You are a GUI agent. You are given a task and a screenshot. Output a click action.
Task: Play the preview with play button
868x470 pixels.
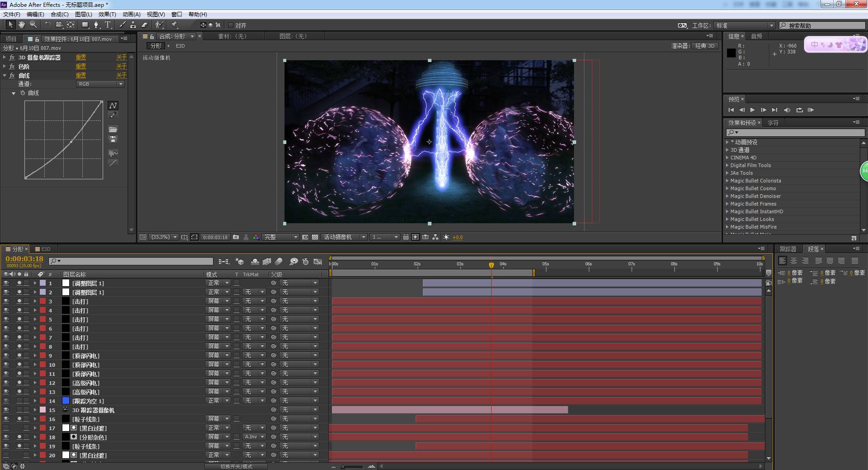752,110
